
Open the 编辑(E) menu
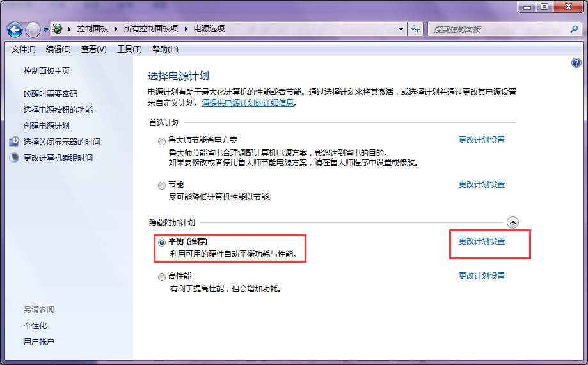tap(58, 49)
